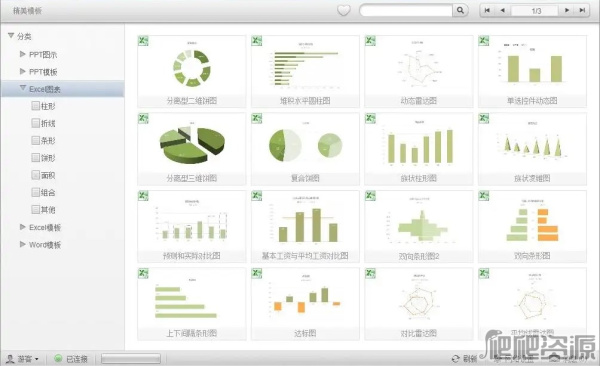The image size is (600, 366).
Task: Toggle the 折线 filter checkbox
Action: [36, 123]
